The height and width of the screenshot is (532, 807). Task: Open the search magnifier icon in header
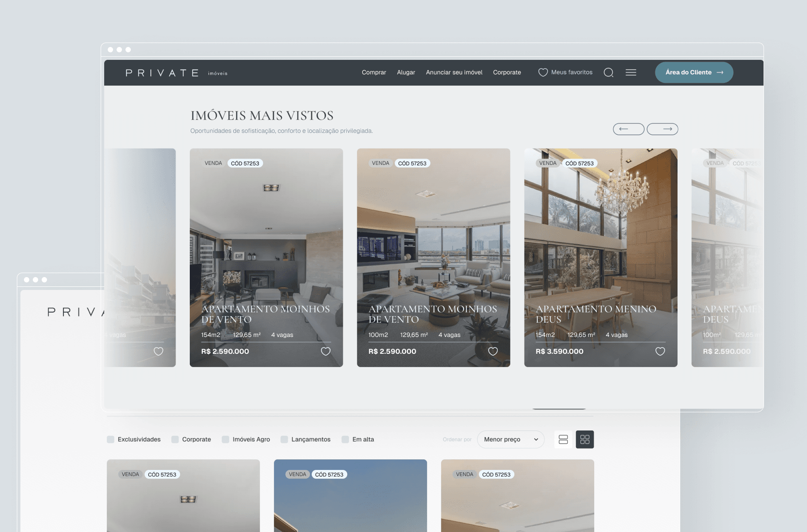click(608, 72)
